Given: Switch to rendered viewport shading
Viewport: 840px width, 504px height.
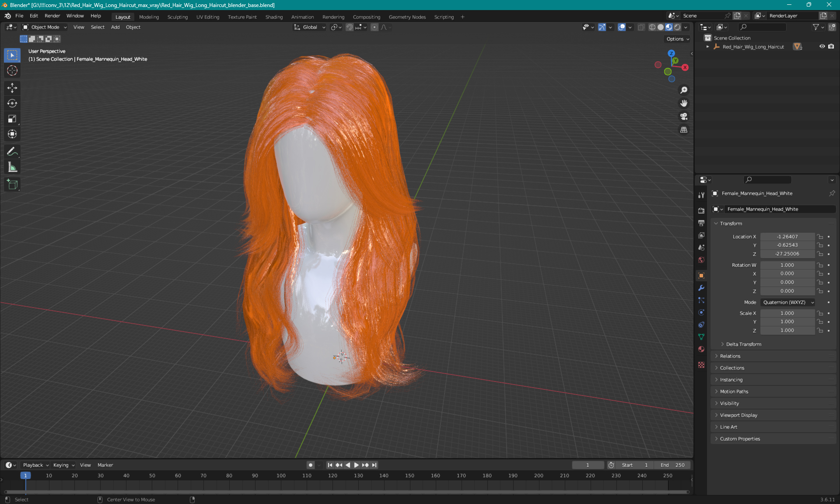Looking at the screenshot, I should [x=677, y=27].
